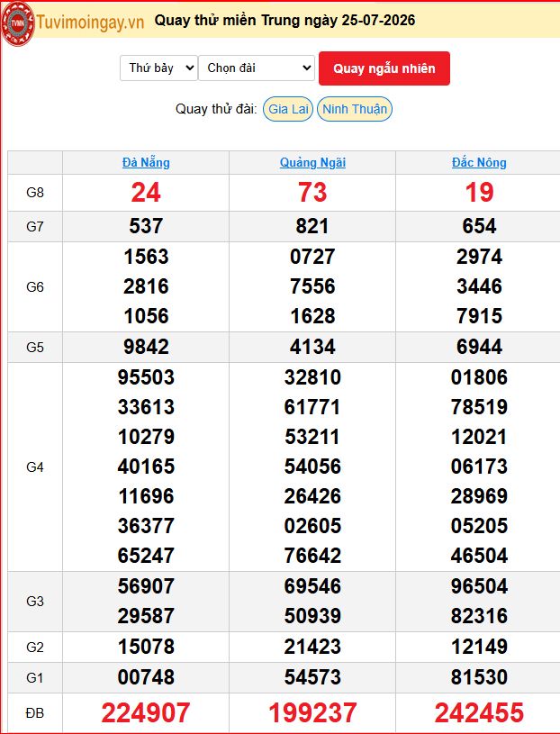Open the Đà Nẵng column link
The width and height of the screenshot is (560, 734).
tap(146, 162)
